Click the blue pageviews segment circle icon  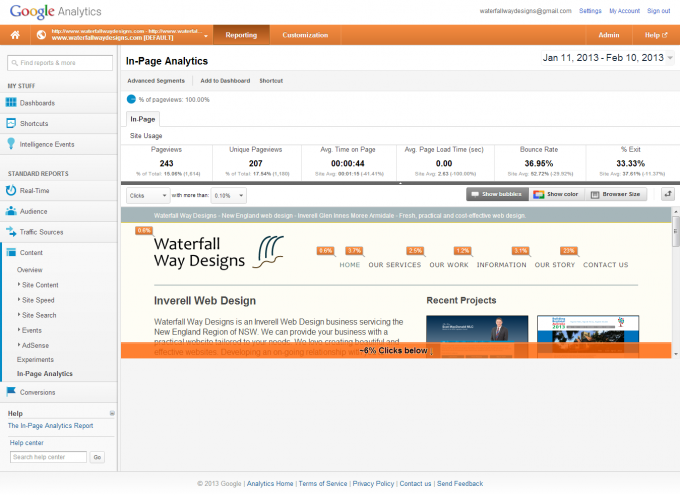point(131,99)
